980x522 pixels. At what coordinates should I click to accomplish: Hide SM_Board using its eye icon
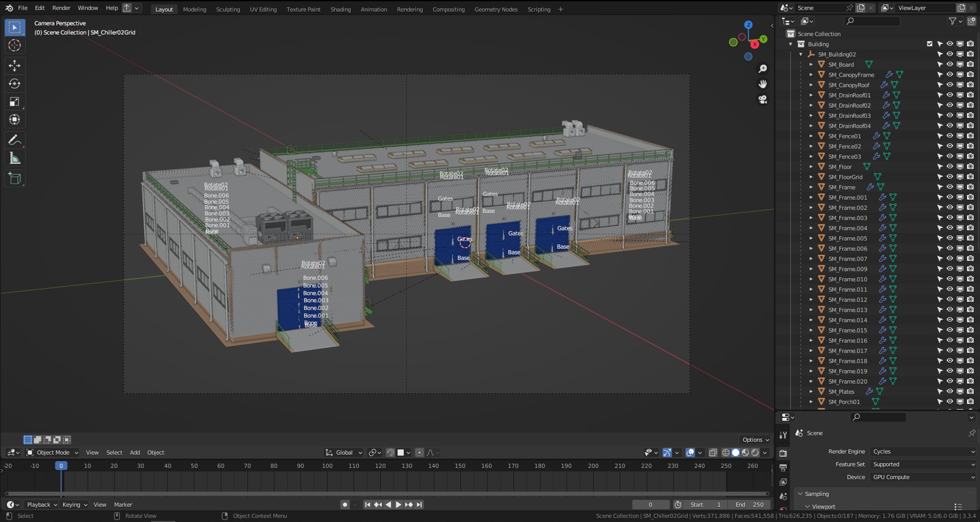[x=950, y=64]
